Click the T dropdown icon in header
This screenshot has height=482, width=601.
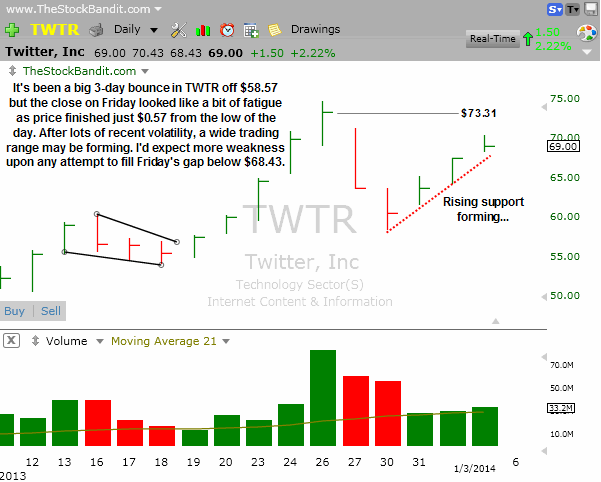pos(573,9)
